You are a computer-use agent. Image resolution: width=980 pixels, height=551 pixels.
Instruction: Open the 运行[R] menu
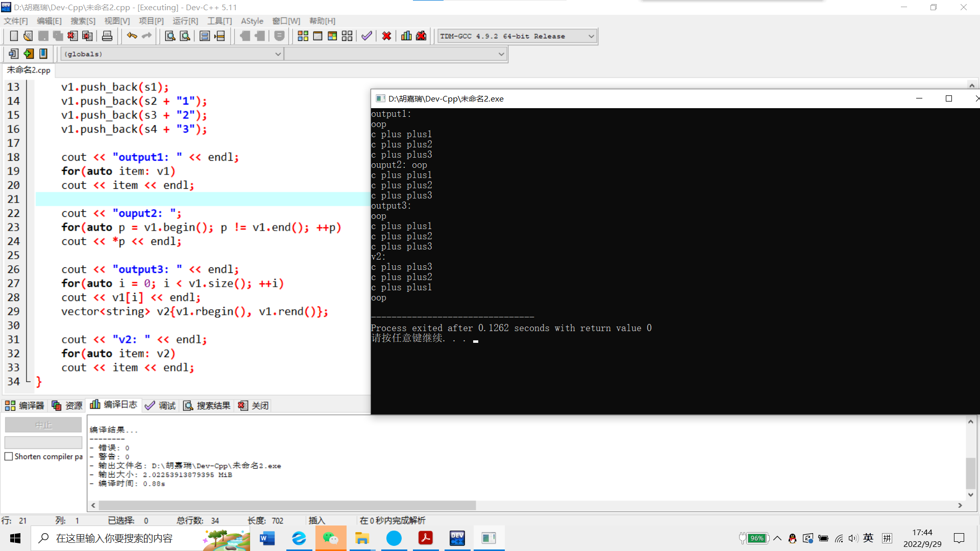click(185, 21)
